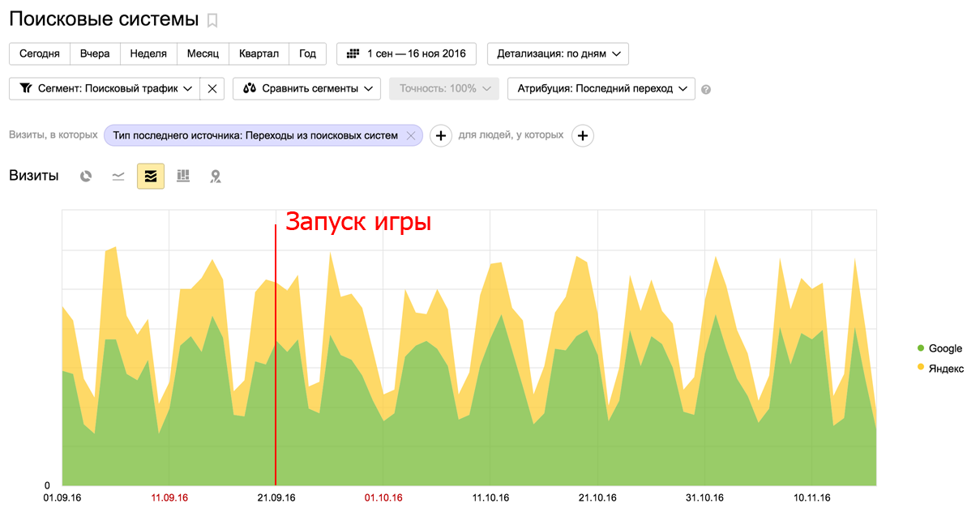980x512 pixels.
Task: Select the Вчера period
Action: point(95,53)
